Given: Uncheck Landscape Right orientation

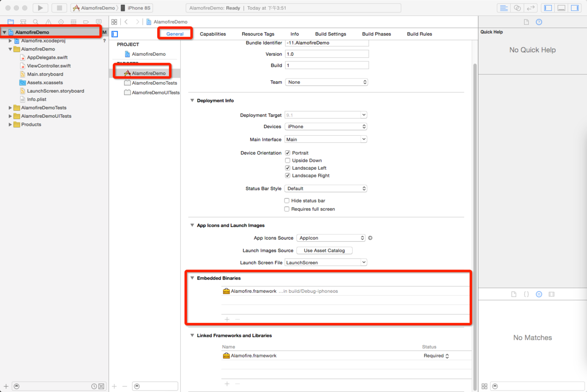Looking at the screenshot, I should coord(287,175).
